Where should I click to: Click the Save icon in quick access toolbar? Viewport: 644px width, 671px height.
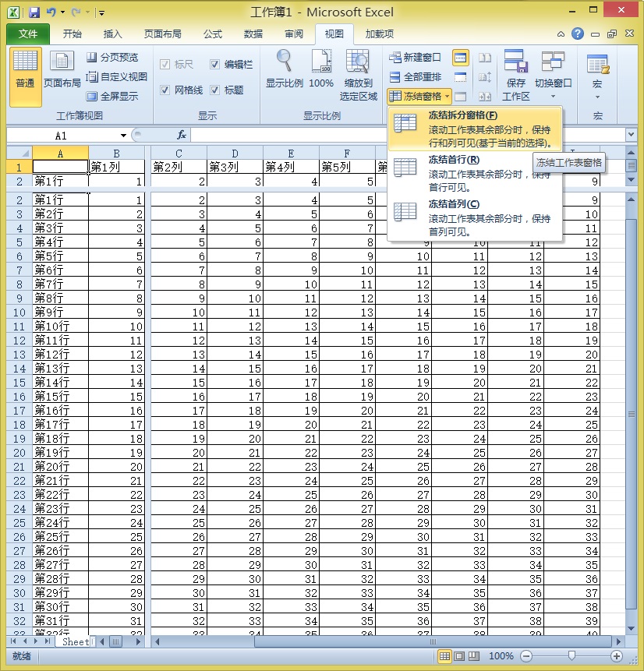click(34, 12)
